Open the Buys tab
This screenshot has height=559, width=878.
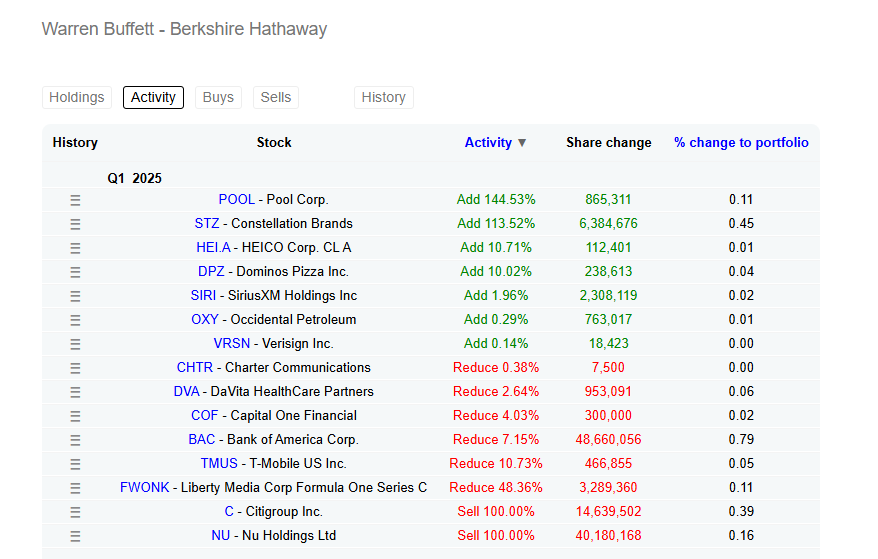click(218, 97)
